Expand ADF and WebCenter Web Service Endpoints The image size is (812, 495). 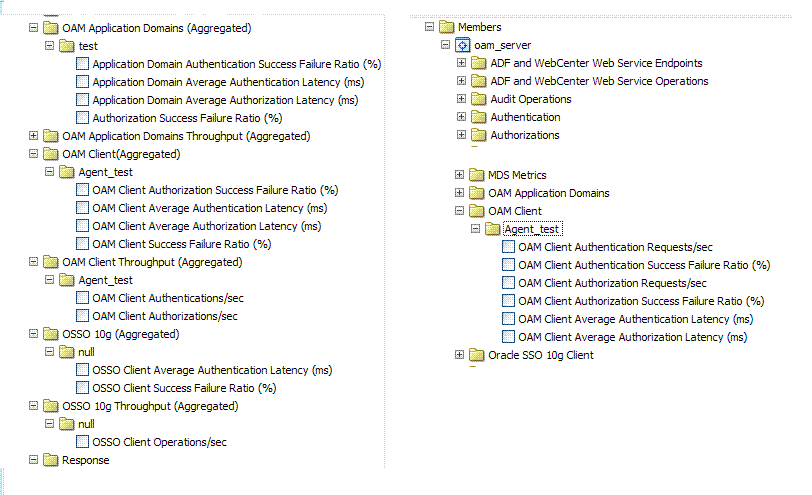[461, 63]
